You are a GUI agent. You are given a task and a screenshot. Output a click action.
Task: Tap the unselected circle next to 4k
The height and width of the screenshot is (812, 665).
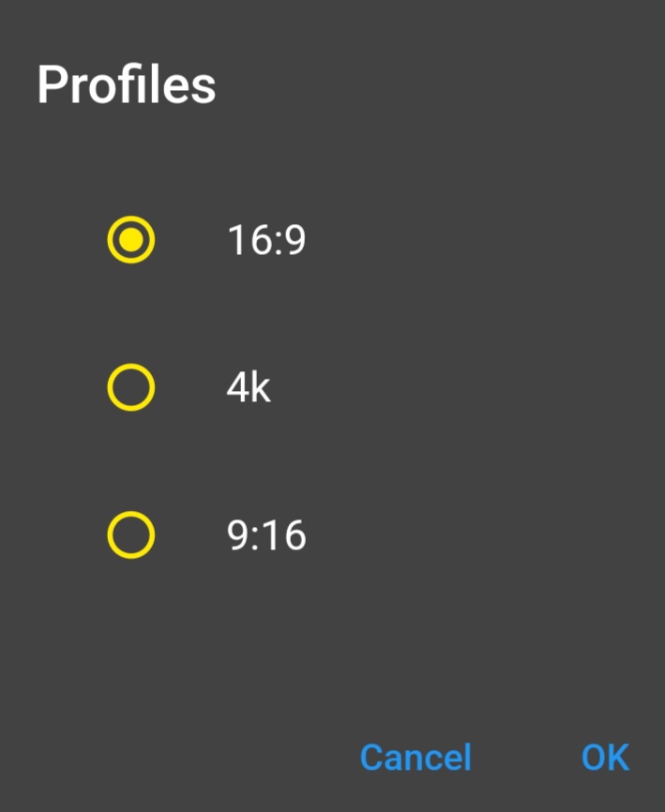(x=130, y=387)
